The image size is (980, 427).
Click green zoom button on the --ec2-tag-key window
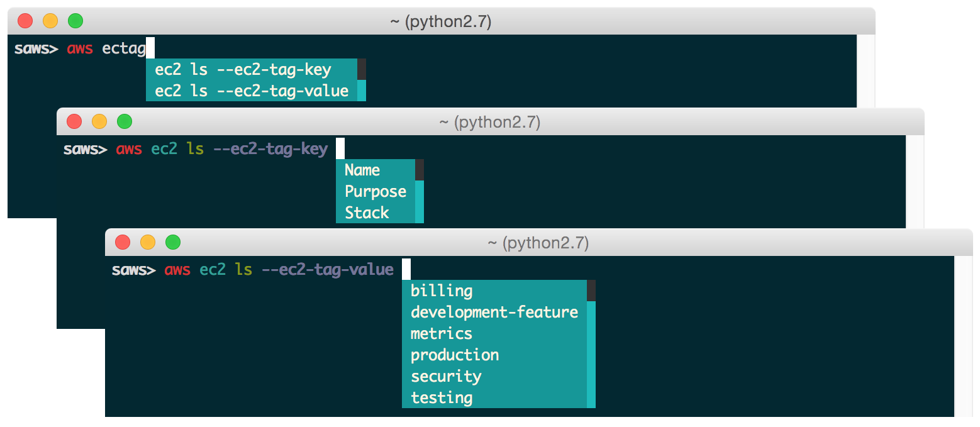pyautogui.click(x=125, y=121)
